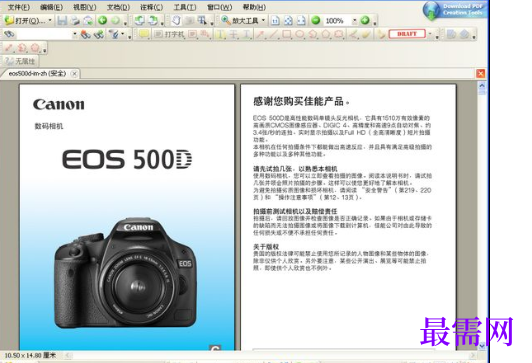The width and height of the screenshot is (532, 363).
Task: Select the Snapshot camera tool
Action: (189, 21)
